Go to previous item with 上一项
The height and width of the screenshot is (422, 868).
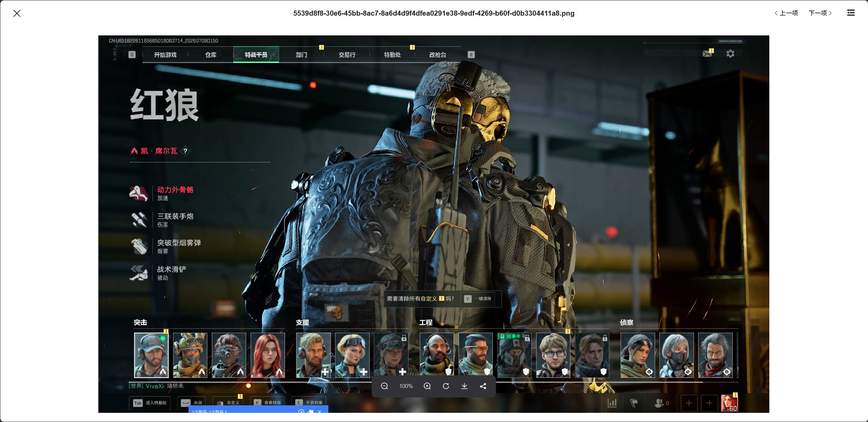point(786,13)
